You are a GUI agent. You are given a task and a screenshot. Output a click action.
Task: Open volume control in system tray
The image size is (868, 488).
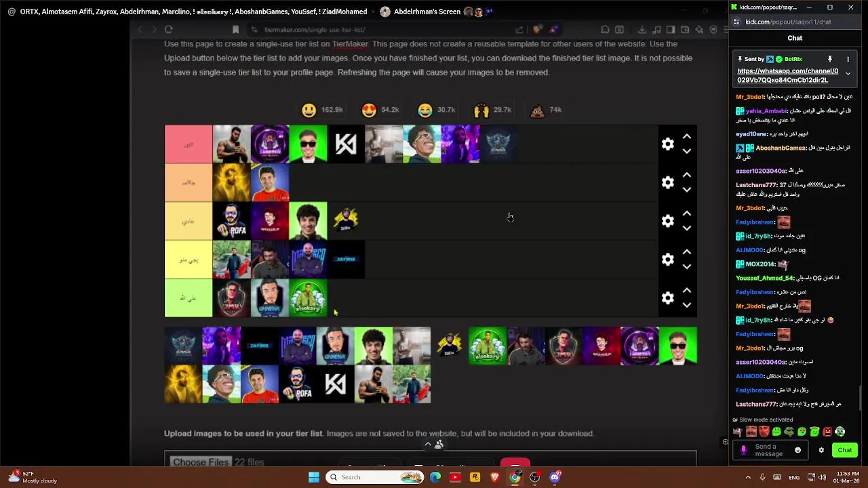823,477
